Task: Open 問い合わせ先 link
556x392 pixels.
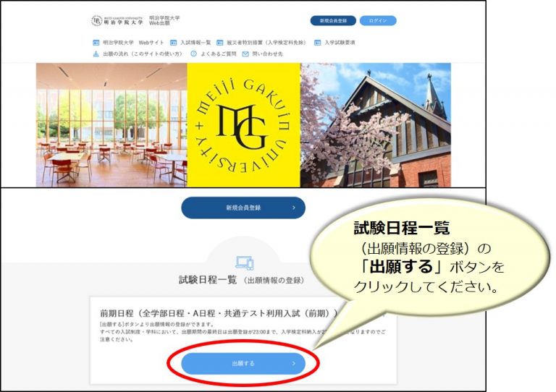Action: [267, 54]
